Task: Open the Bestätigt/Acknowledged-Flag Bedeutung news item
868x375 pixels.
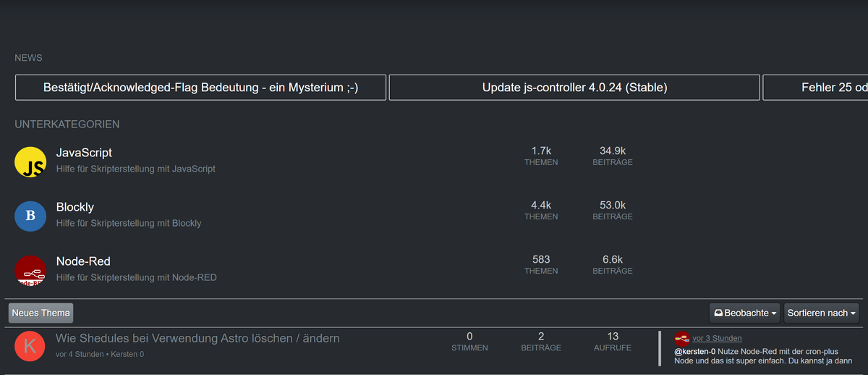Action: coord(200,88)
